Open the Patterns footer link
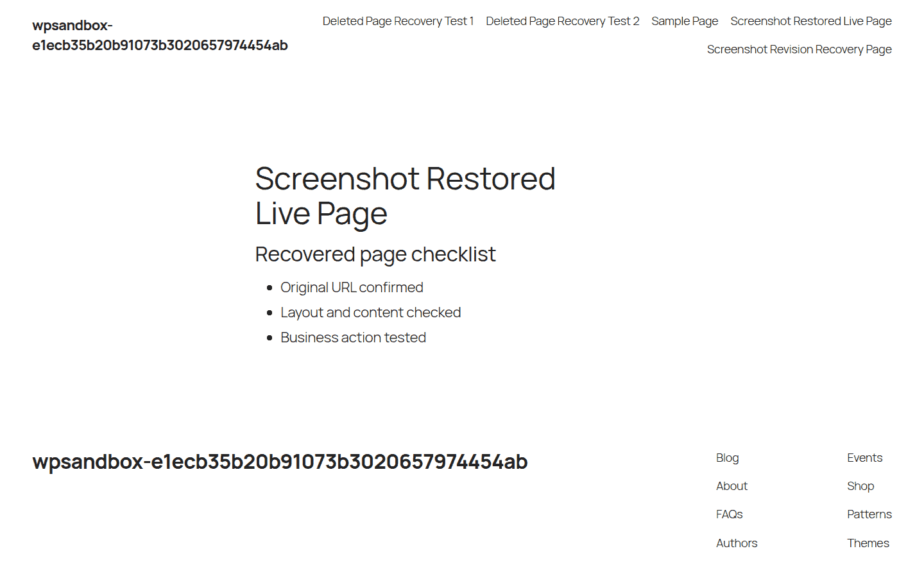 coord(869,514)
